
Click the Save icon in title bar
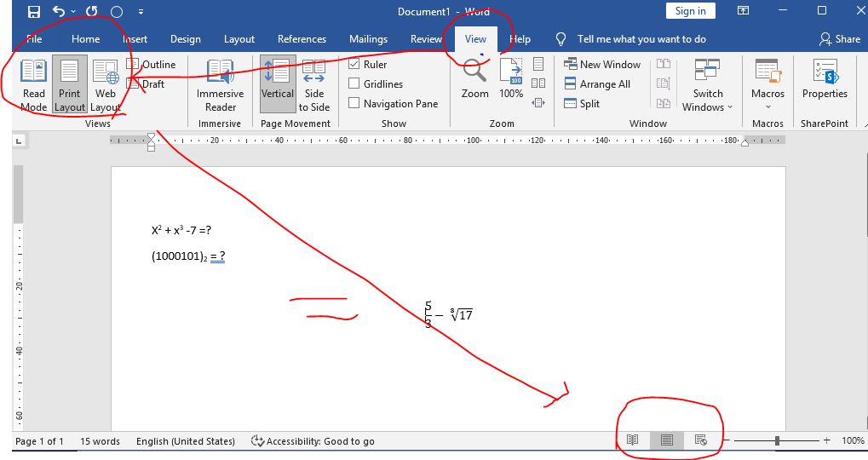34,12
